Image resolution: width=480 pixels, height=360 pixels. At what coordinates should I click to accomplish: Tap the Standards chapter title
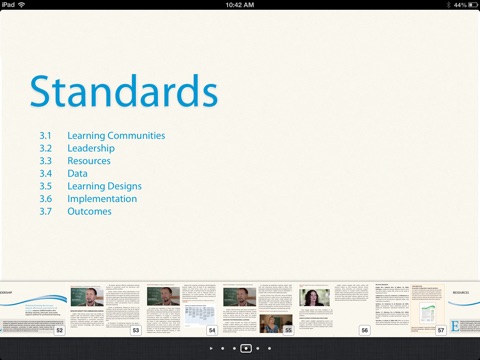click(x=124, y=91)
